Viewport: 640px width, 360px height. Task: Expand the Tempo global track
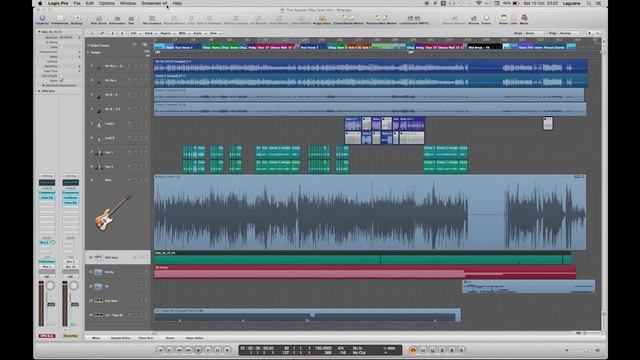[x=88, y=52]
